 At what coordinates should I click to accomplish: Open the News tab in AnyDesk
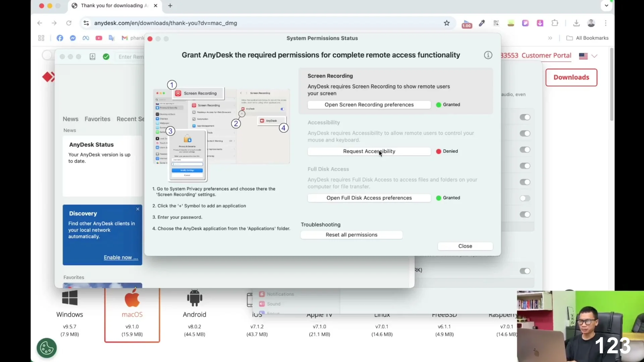70,119
